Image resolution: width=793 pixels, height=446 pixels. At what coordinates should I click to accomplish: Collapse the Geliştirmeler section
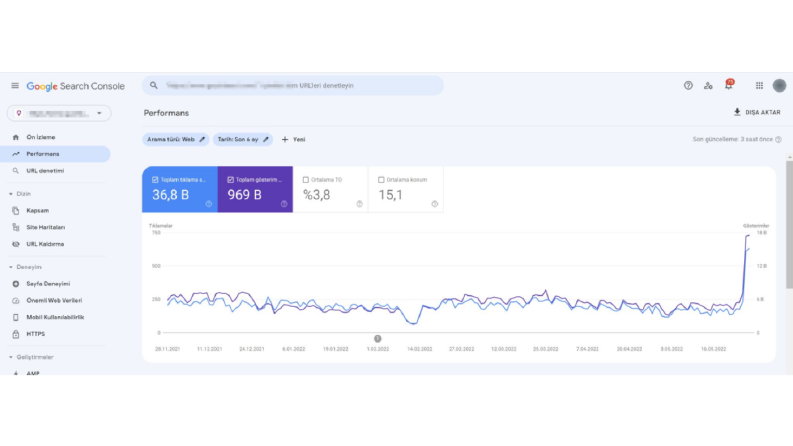point(31,357)
